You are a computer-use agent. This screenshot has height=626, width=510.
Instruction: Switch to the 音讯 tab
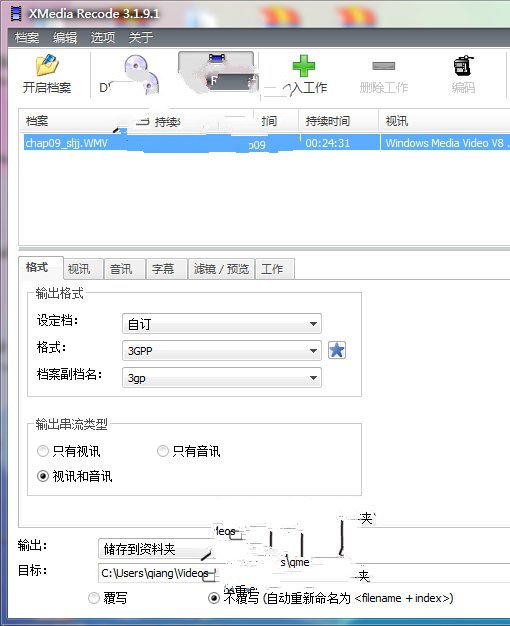(125, 269)
